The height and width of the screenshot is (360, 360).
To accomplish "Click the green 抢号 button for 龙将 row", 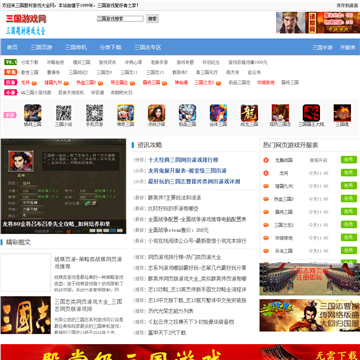I will (x=349, y=173).
